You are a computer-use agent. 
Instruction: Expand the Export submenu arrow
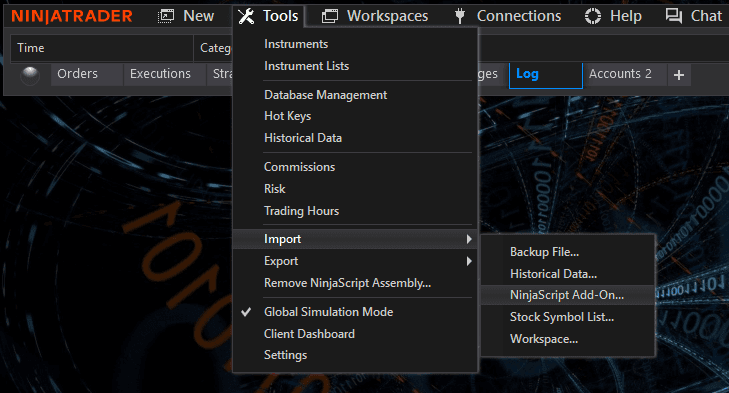click(469, 261)
